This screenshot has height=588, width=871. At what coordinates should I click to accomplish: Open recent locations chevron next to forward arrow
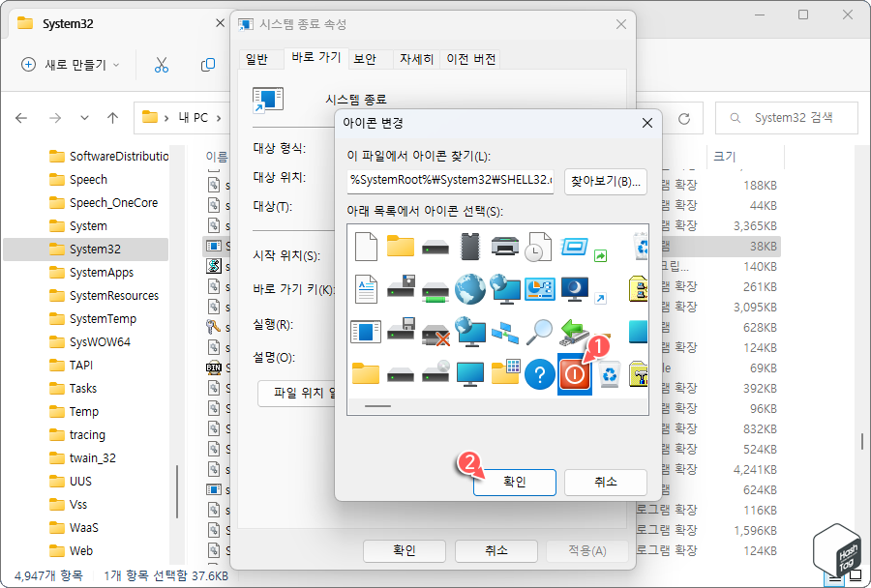84,117
